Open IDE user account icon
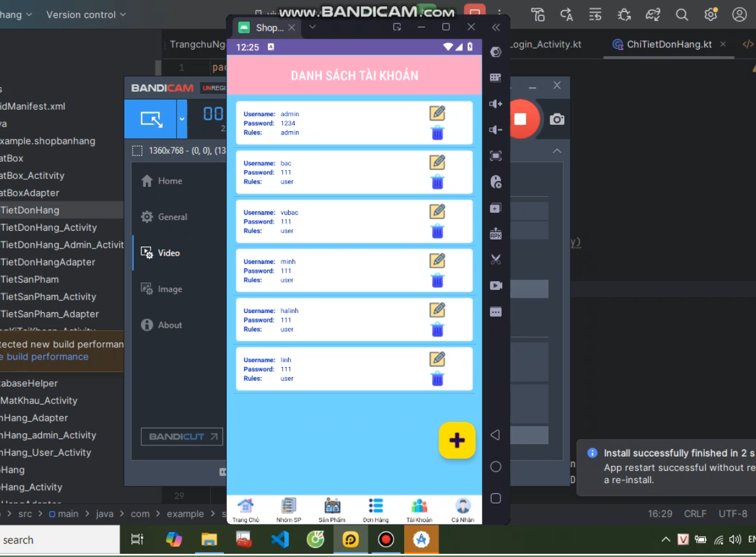756x557 pixels. [x=739, y=15]
